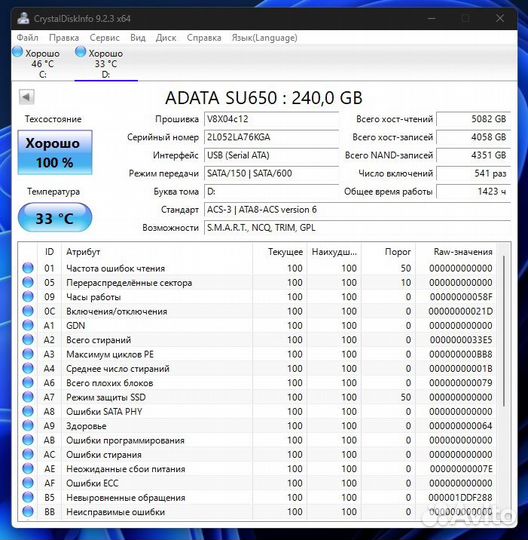Click the interface field USB (Serial ATA)
The image size is (528, 540).
pyautogui.click(x=271, y=155)
